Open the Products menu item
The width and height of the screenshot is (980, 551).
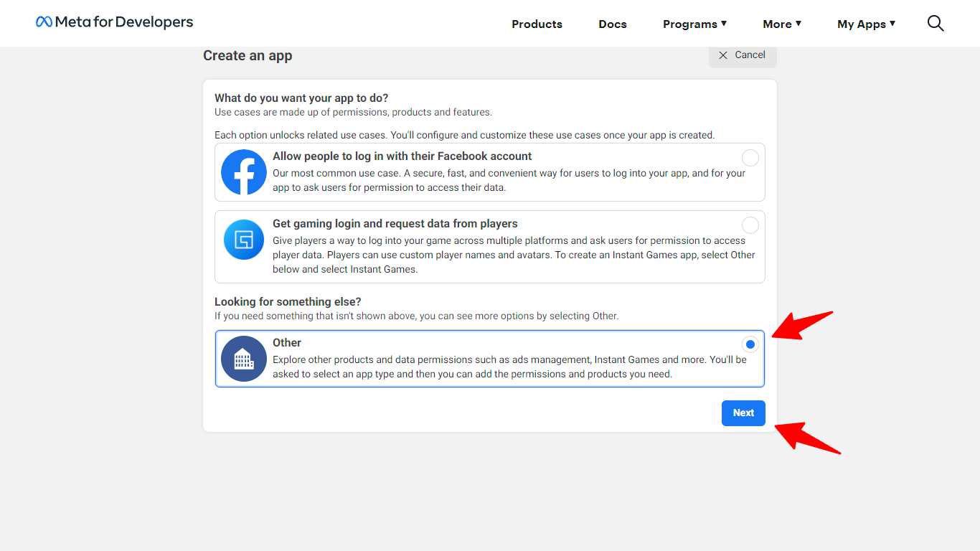(537, 24)
